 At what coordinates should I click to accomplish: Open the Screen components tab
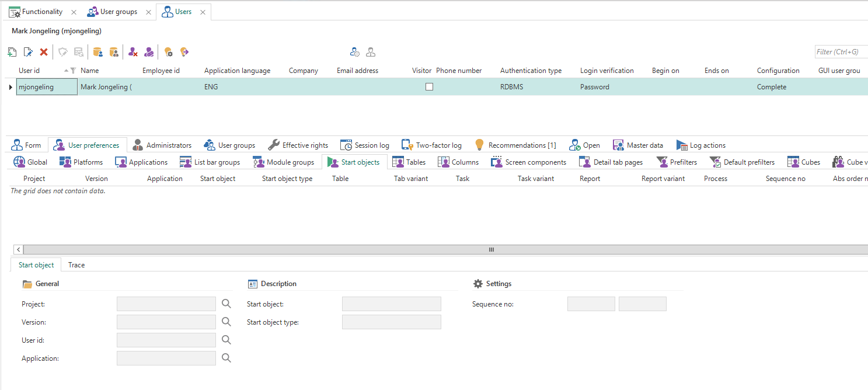point(529,162)
